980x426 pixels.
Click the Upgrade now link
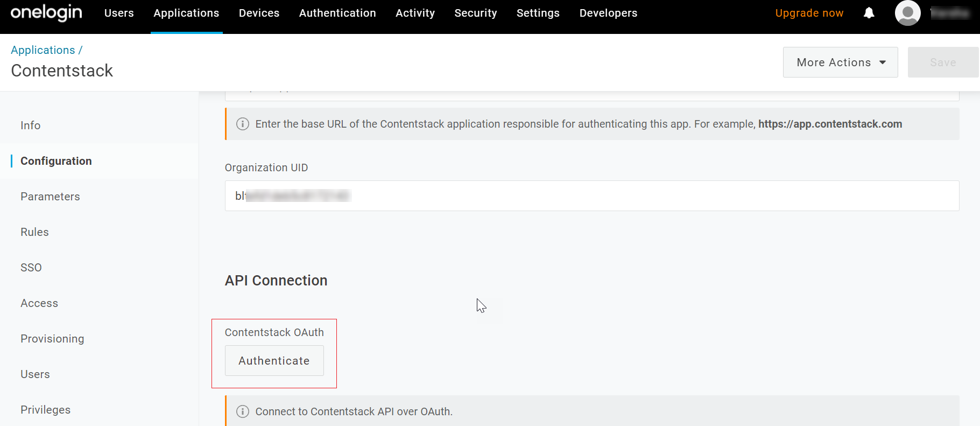809,13
